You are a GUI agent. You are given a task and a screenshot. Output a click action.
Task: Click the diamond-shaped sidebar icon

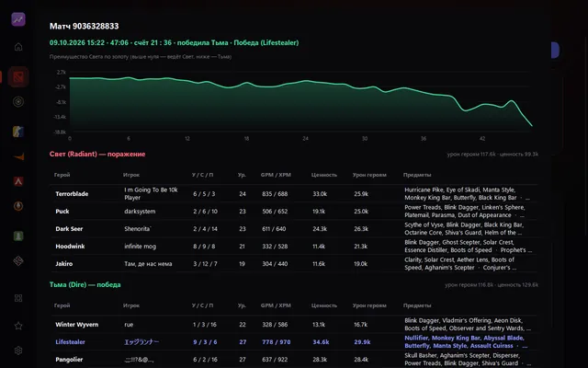pos(18,260)
